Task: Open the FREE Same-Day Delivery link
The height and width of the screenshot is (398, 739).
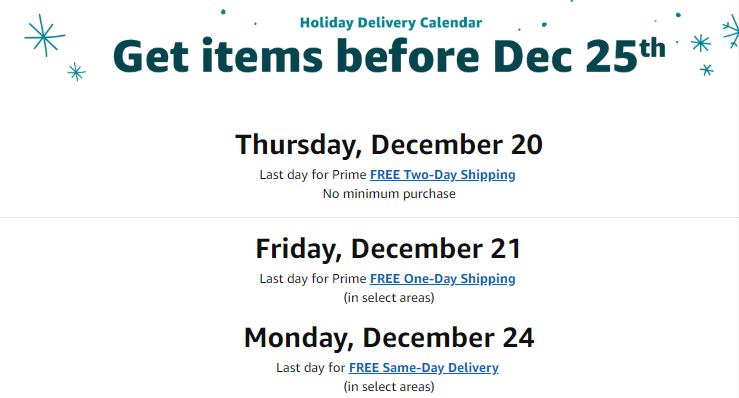Action: pyautogui.click(x=424, y=367)
